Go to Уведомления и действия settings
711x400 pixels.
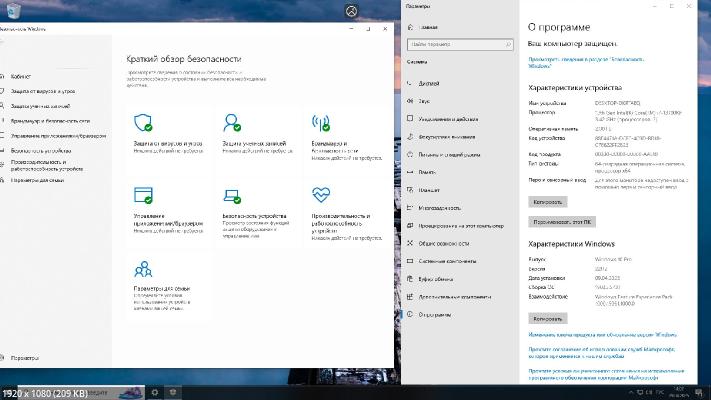(x=450, y=118)
